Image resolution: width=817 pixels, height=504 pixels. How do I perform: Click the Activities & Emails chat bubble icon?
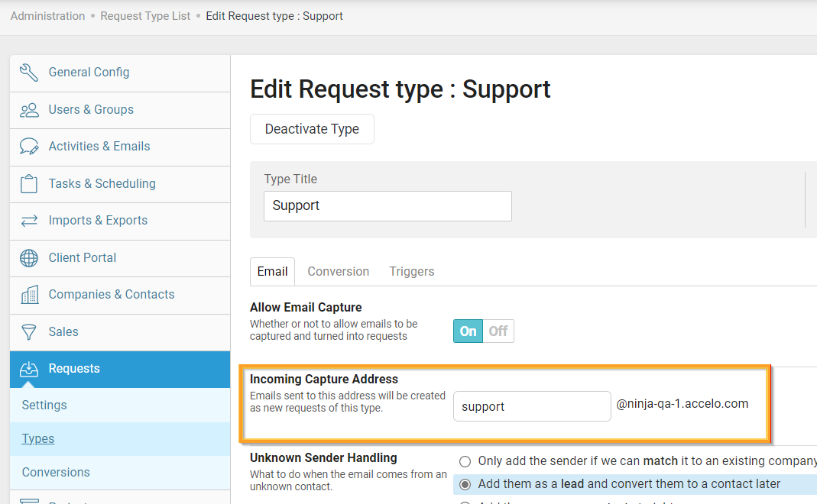point(29,147)
